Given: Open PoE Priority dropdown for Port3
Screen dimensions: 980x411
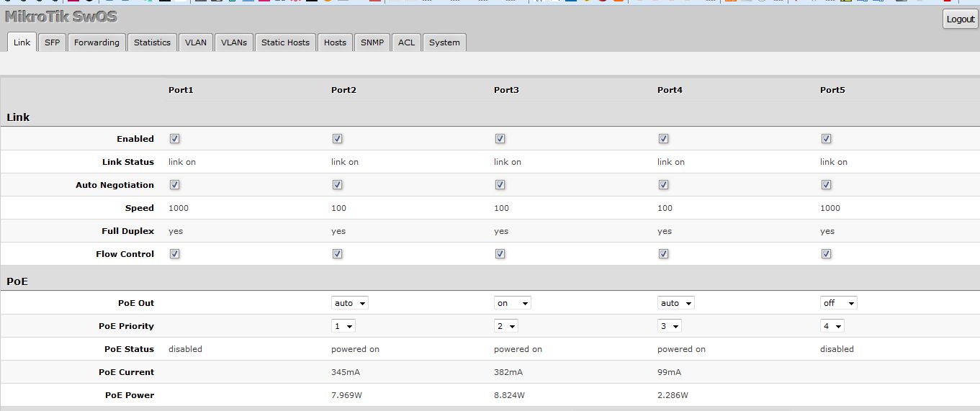Looking at the screenshot, I should pyautogui.click(x=506, y=326).
